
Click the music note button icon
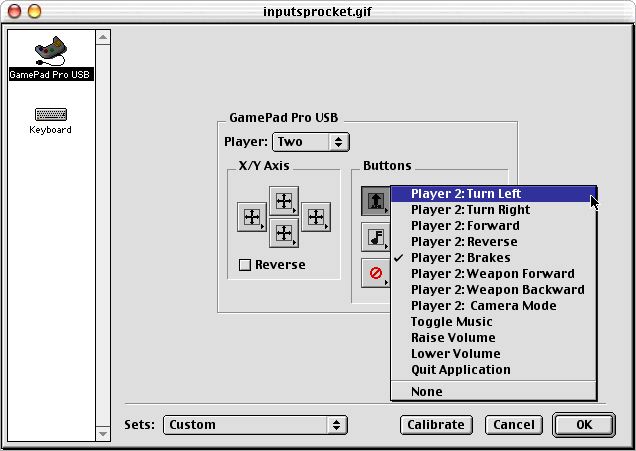pos(376,237)
